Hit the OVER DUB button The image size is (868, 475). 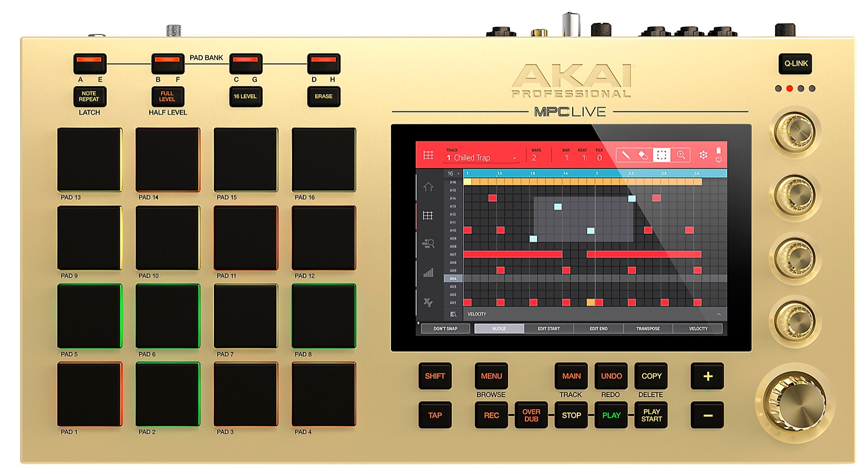[x=531, y=415]
